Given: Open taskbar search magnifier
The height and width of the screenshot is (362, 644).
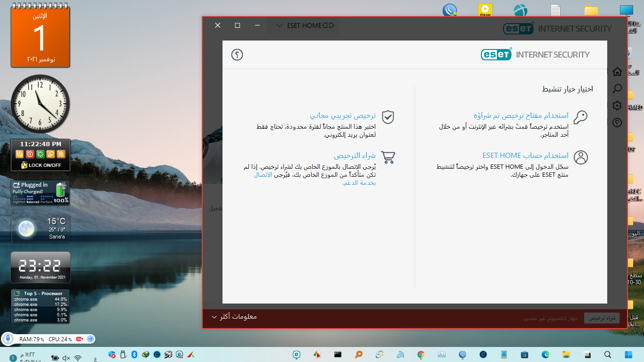Looking at the screenshot, I should point(608,354).
